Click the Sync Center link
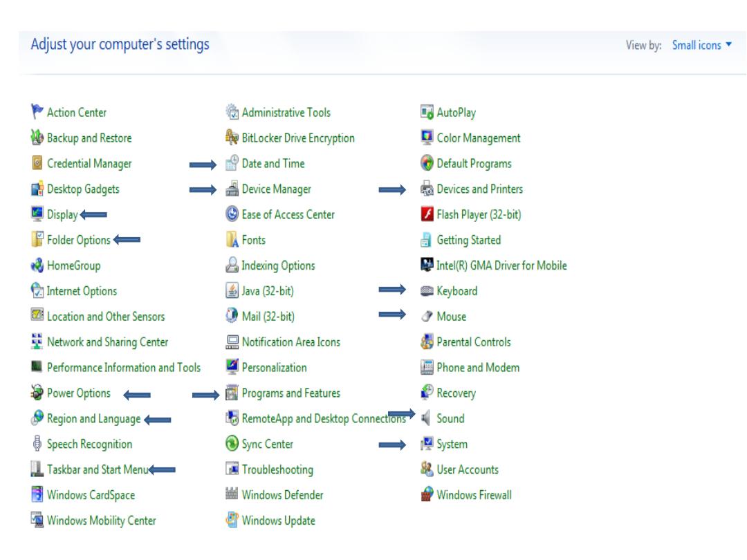This screenshot has width=747, height=560. tap(268, 444)
